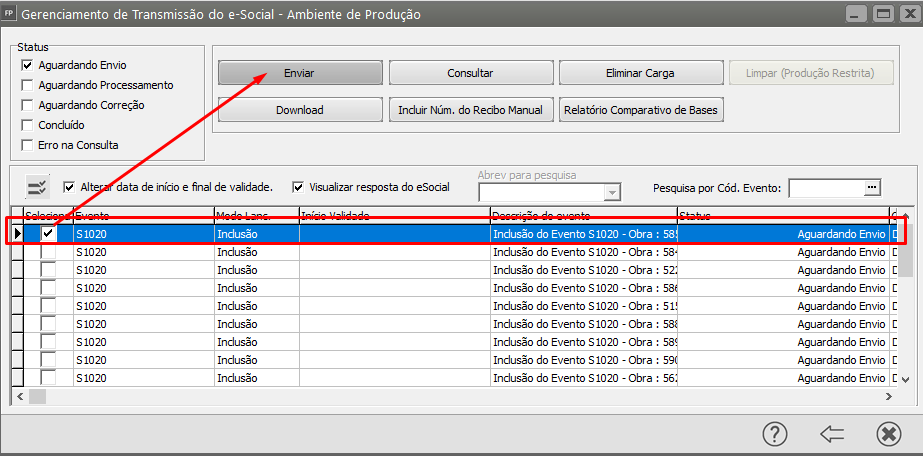Viewport: 923px width, 456px height.
Task: Uncheck the Aguardando Envio status checkbox
Action: (28, 65)
